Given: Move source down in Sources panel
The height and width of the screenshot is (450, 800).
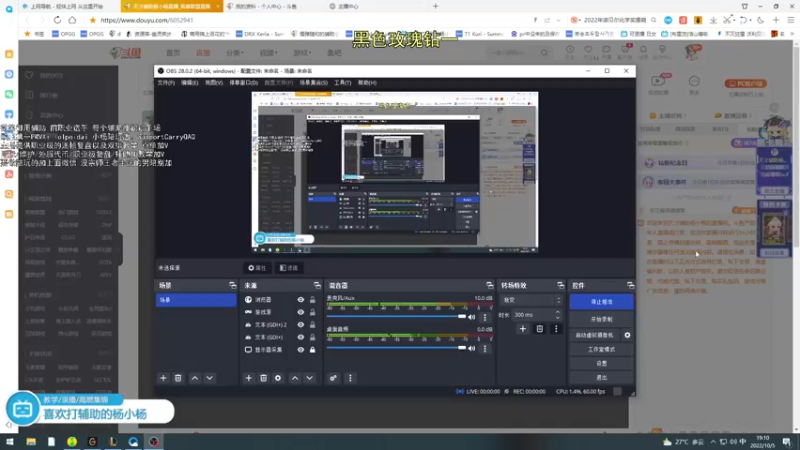Looking at the screenshot, I should (309, 378).
